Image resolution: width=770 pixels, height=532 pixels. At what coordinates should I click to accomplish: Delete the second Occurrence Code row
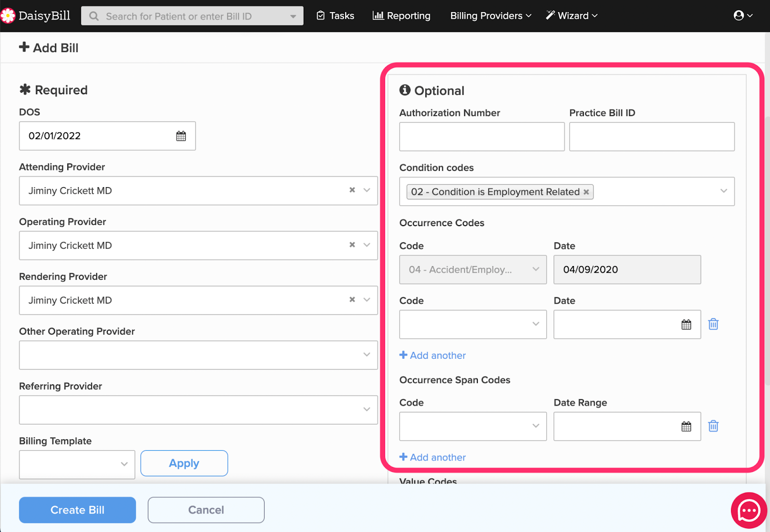pyautogui.click(x=713, y=324)
